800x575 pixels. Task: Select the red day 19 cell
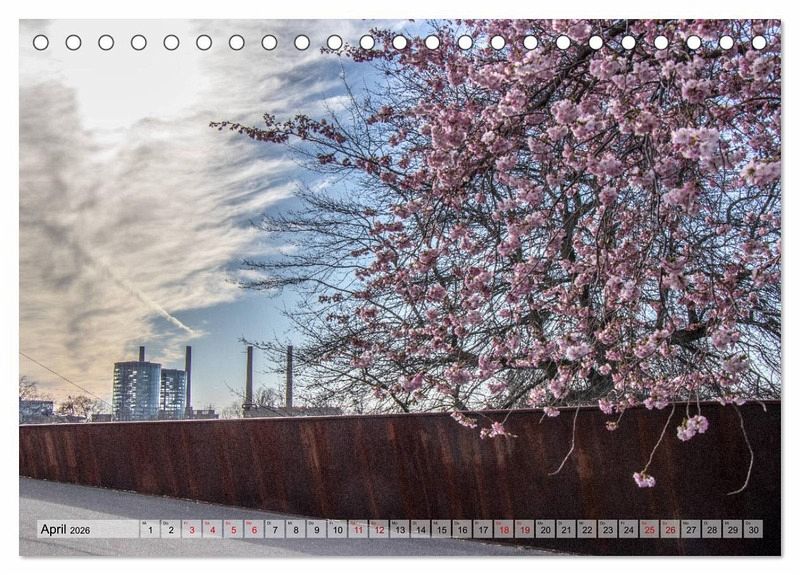[x=524, y=529]
